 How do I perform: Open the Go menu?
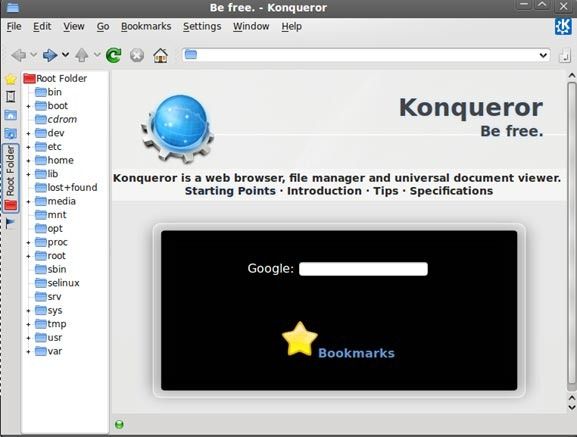[103, 26]
